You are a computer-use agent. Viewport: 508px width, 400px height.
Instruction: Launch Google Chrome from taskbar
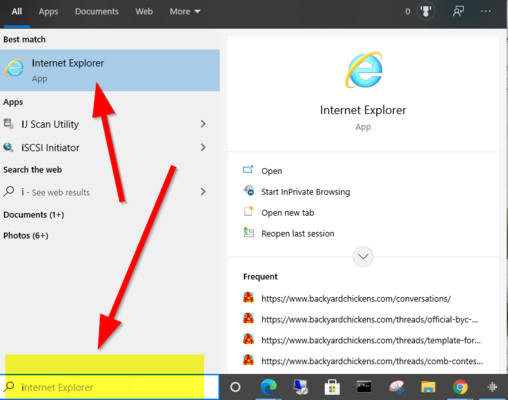[x=460, y=387]
